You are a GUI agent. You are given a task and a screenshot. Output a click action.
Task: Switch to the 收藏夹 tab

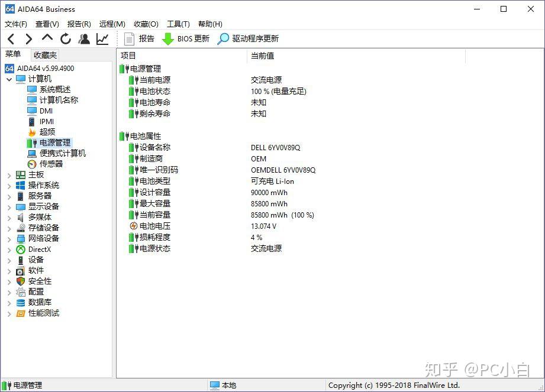[44, 54]
